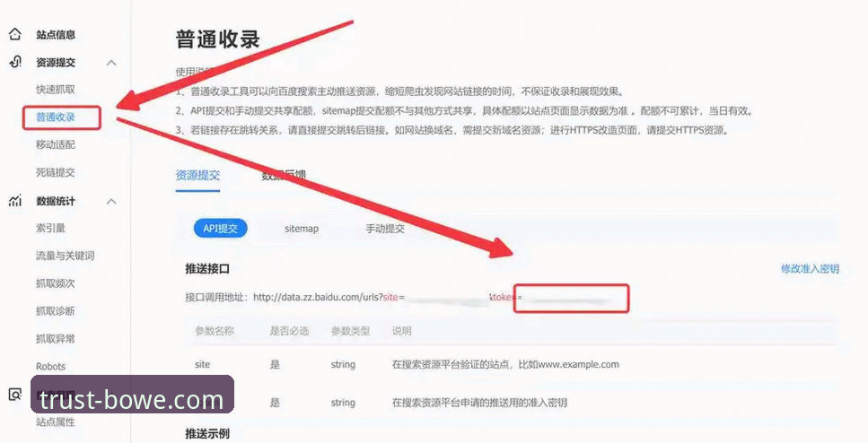Click the 说明 column header
868x443 pixels.
(402, 331)
